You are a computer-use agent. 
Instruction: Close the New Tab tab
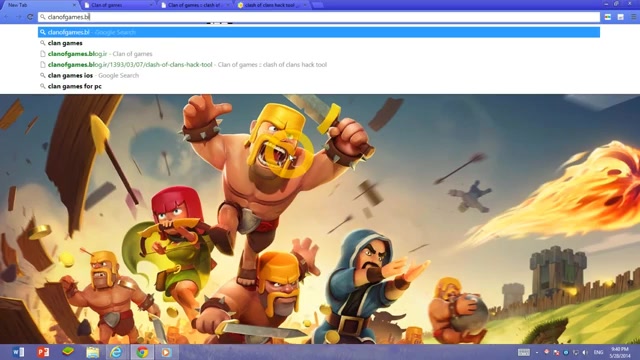(74, 5)
